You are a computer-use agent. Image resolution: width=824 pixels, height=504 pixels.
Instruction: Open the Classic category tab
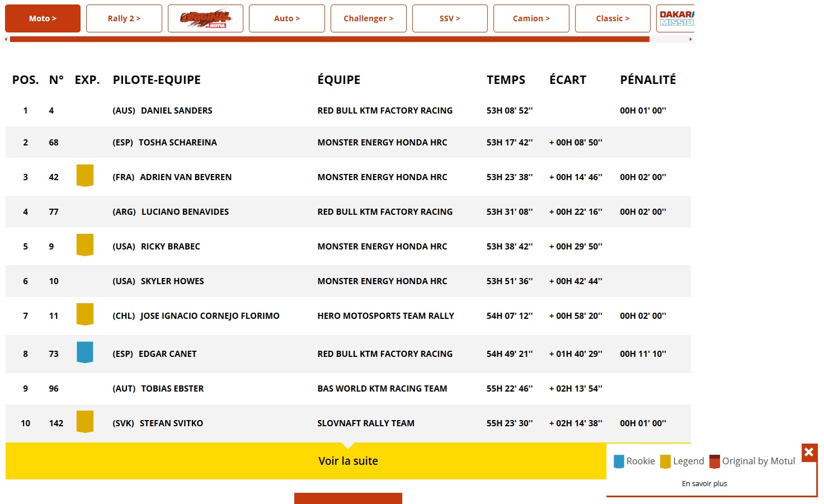coord(613,18)
